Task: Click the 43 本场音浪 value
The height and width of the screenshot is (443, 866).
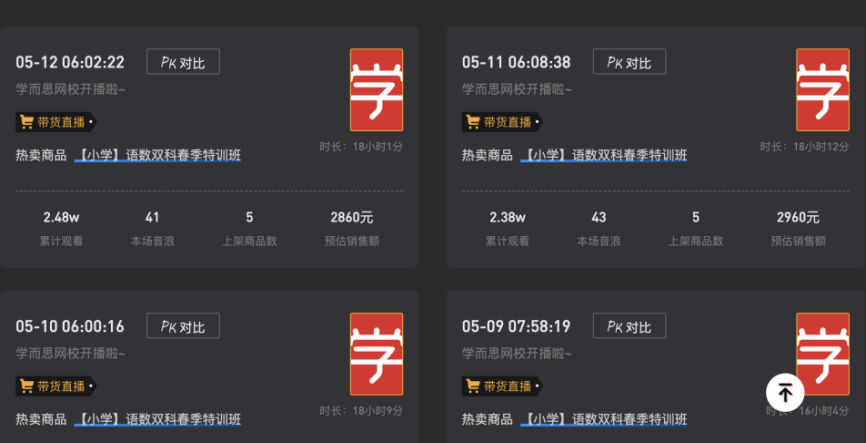Action: point(599,218)
